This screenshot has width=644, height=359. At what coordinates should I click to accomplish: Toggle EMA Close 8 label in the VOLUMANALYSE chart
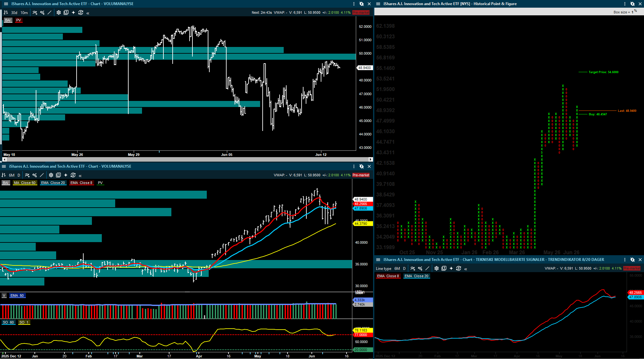[81, 183]
